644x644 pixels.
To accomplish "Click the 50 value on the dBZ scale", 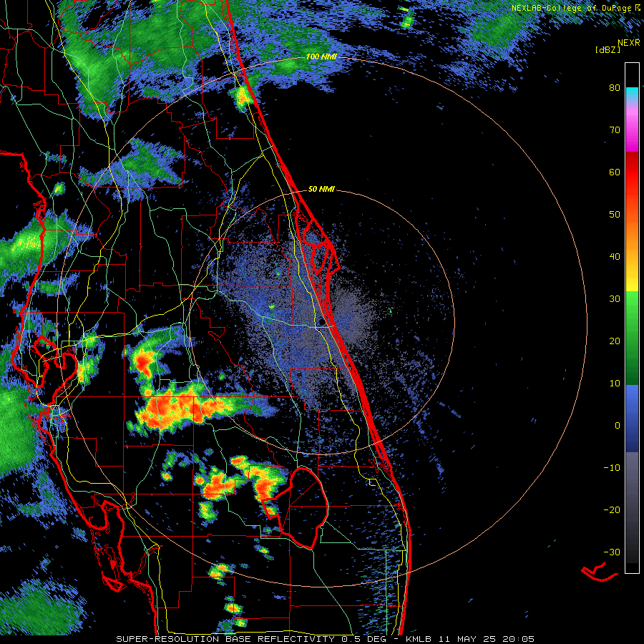I will point(615,215).
